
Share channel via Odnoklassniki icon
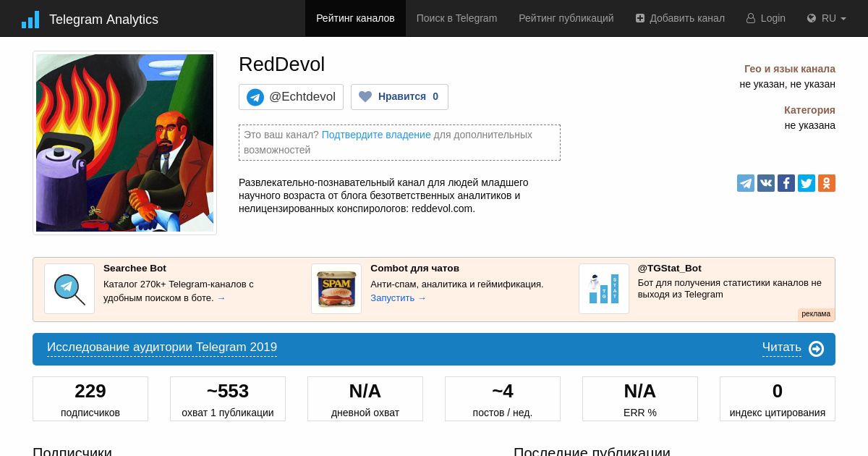pos(827,183)
